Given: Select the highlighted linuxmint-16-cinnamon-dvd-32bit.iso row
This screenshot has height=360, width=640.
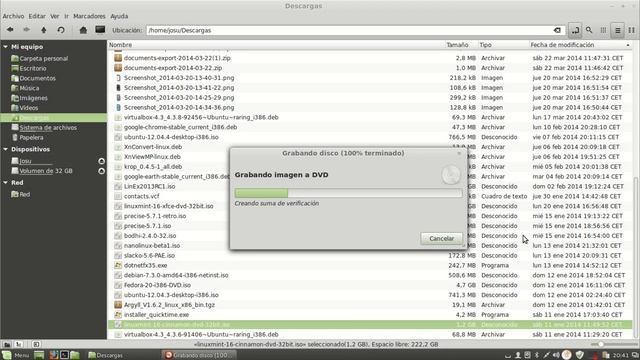Looking at the screenshot, I should (x=370, y=324).
